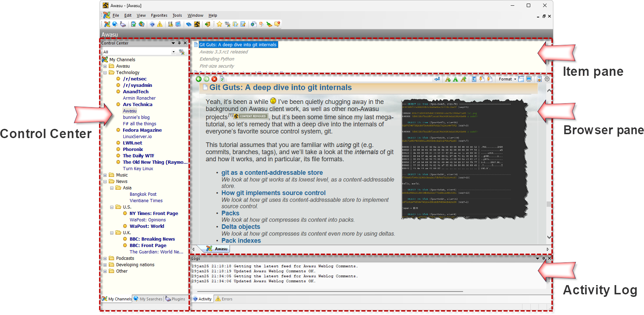Click the green brush toolbar icon
Image resolution: width=644 pixels, height=315 pixels.
(269, 24)
